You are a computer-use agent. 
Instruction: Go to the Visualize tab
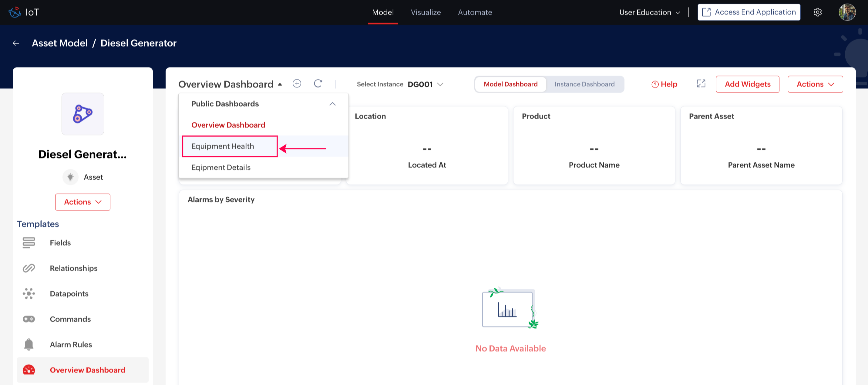pos(426,12)
